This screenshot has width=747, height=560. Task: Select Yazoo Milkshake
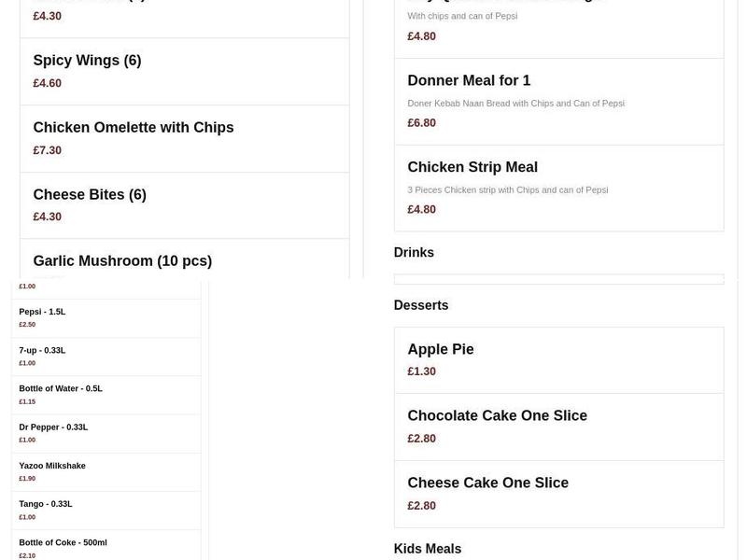51,465
